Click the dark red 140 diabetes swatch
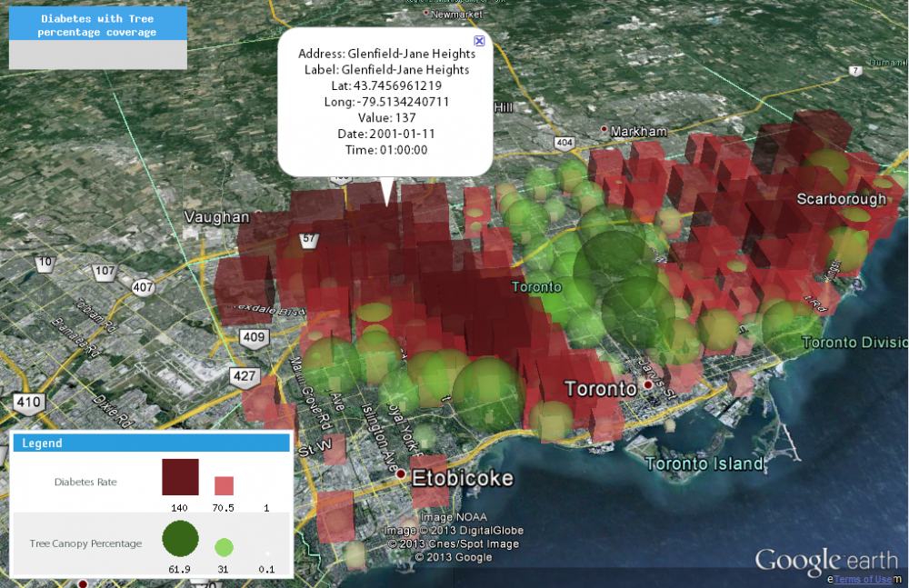This screenshot has height=588, width=909. pyautogui.click(x=180, y=477)
